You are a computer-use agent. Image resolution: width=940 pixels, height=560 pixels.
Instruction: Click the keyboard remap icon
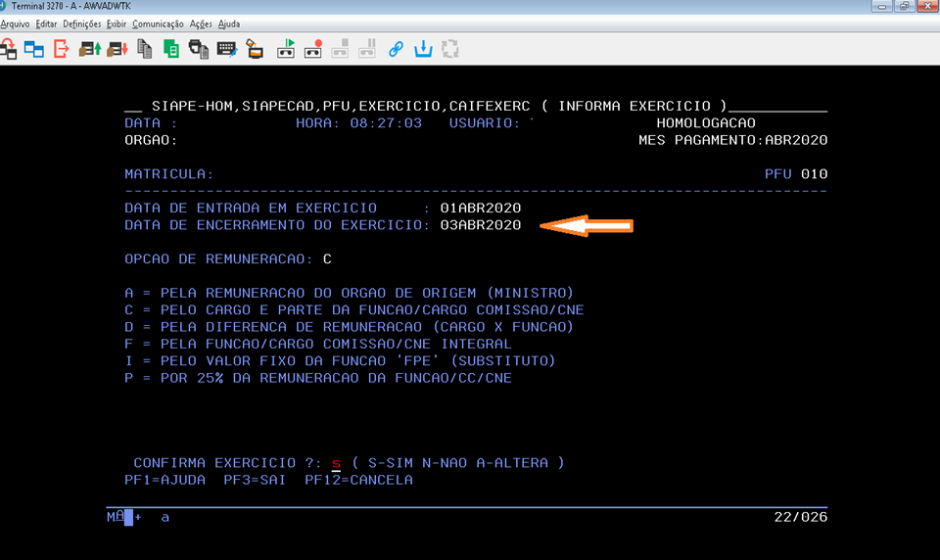click(226, 49)
